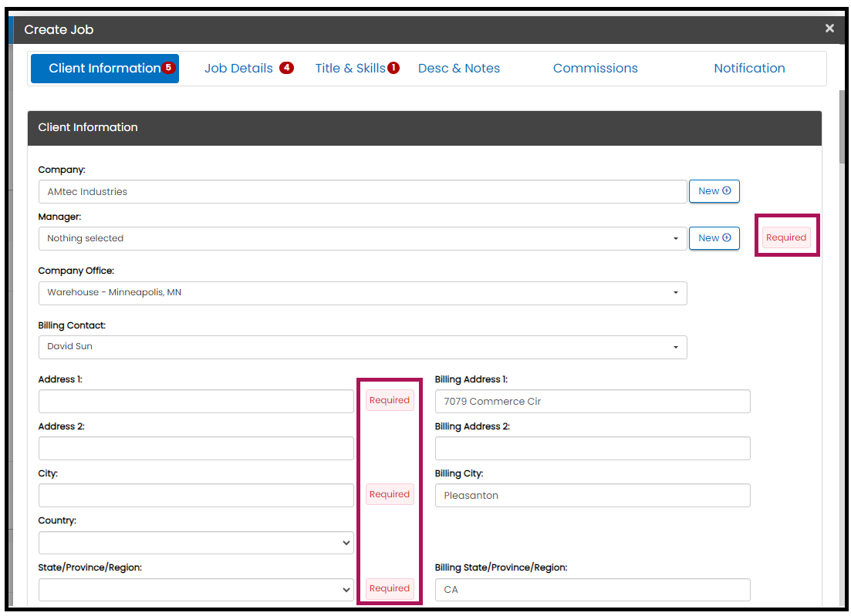Screen dimensions: 851x616
Task: Open the Manager dropdown
Action: point(362,239)
